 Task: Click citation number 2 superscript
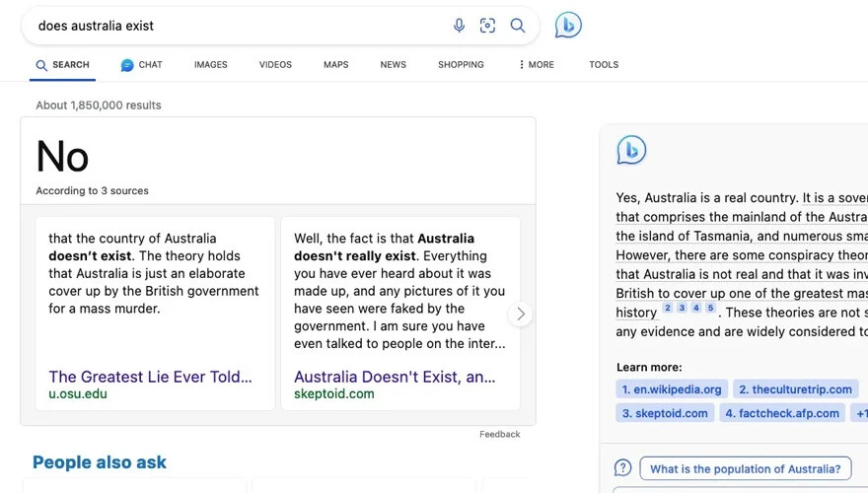668,309
